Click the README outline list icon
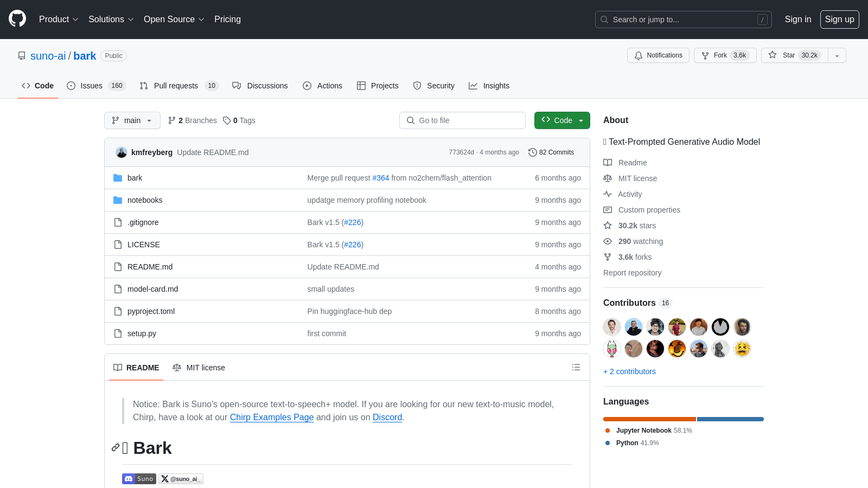Image resolution: width=868 pixels, height=488 pixels. pyautogui.click(x=576, y=367)
